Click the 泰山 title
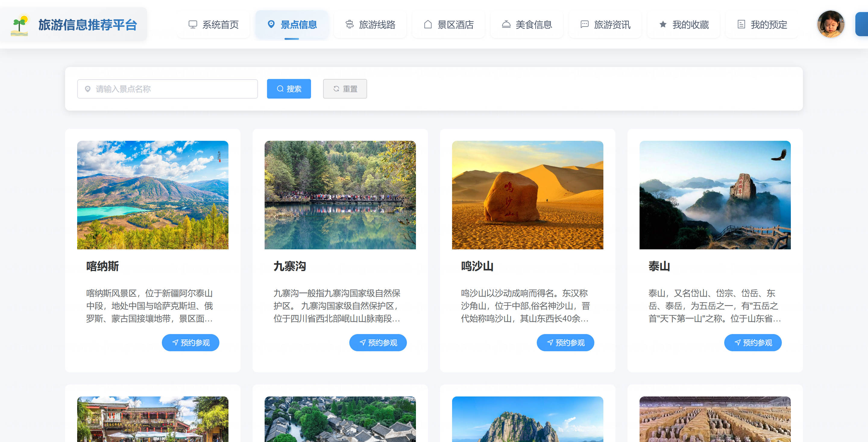The height and width of the screenshot is (442, 868). pyautogui.click(x=659, y=266)
